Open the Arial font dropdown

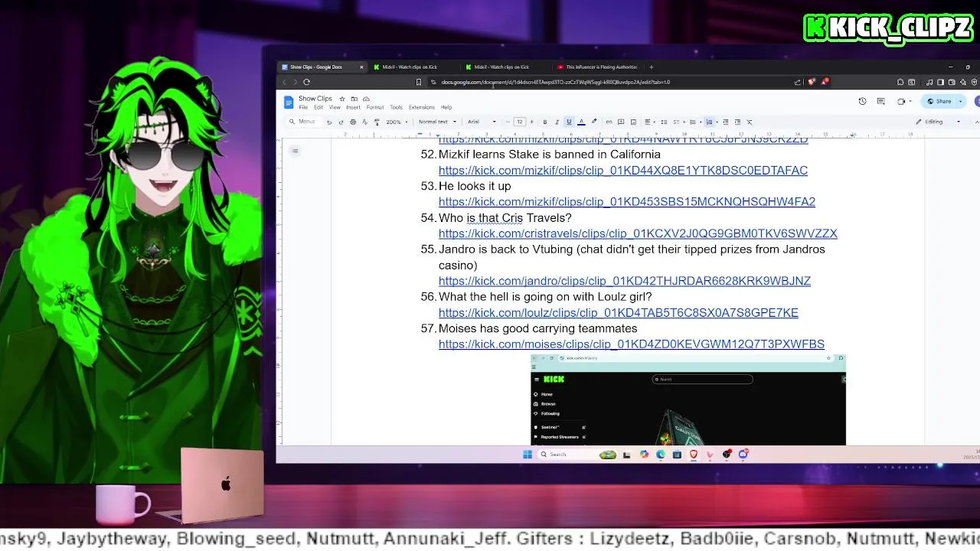[482, 122]
